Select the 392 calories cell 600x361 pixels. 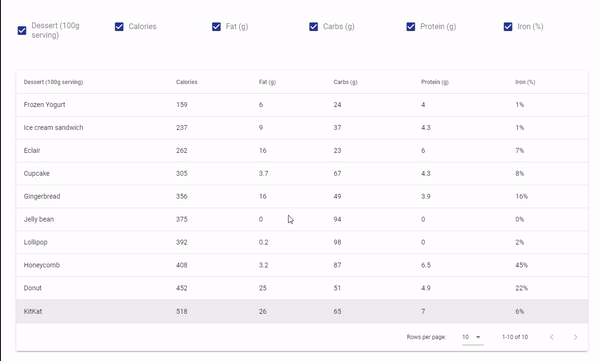182,242
